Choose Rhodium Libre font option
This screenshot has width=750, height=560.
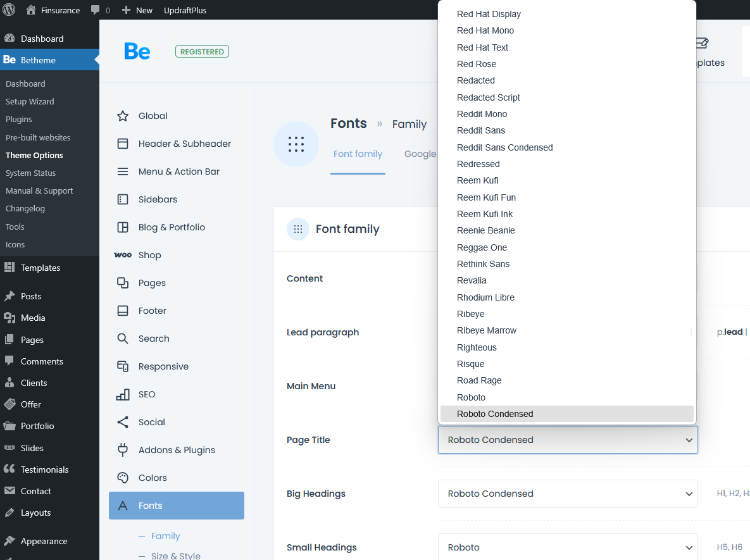(567, 297)
